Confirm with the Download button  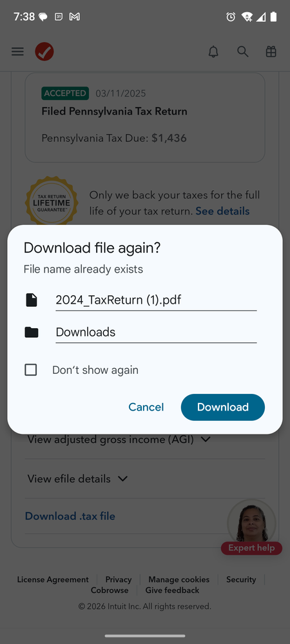222,407
